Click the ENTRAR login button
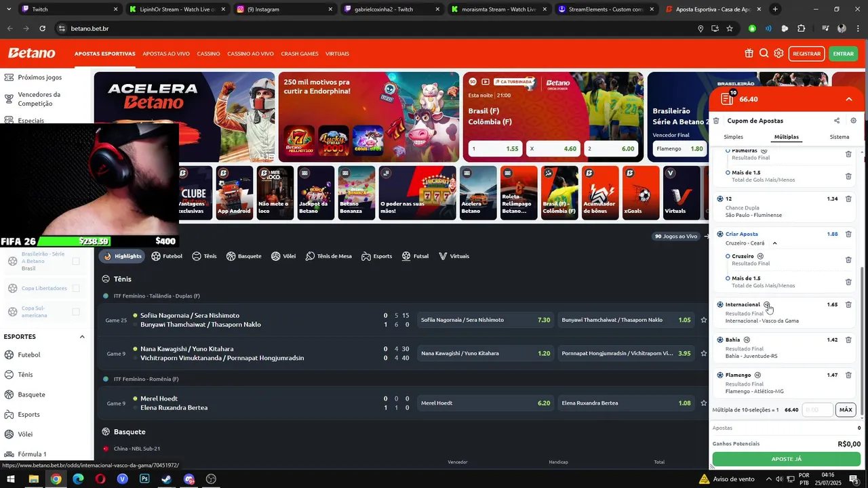Viewport: 868px width, 488px height. [x=843, y=54]
